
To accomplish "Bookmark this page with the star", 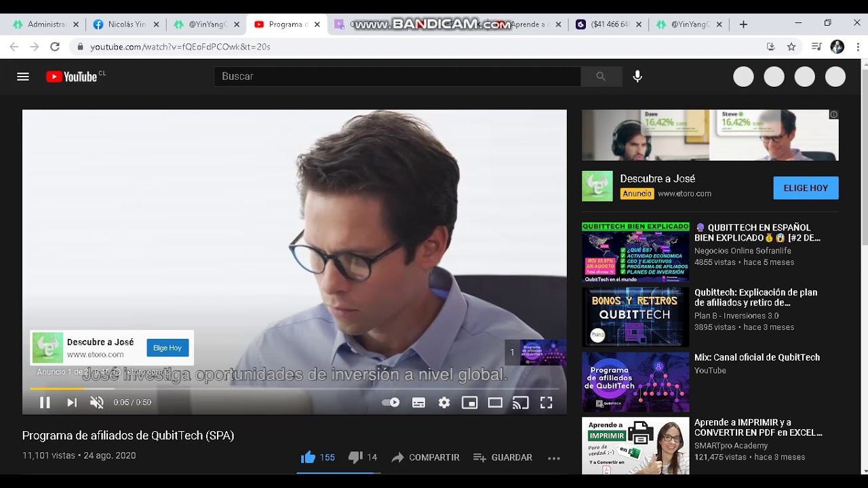I will (791, 47).
